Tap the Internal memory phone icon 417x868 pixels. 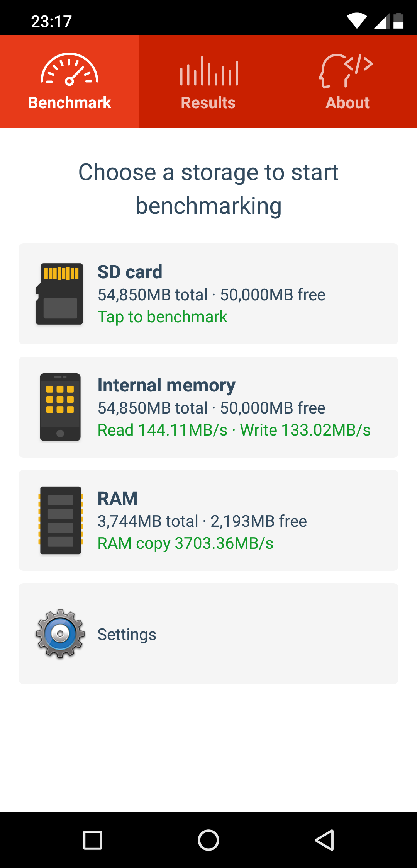click(60, 407)
